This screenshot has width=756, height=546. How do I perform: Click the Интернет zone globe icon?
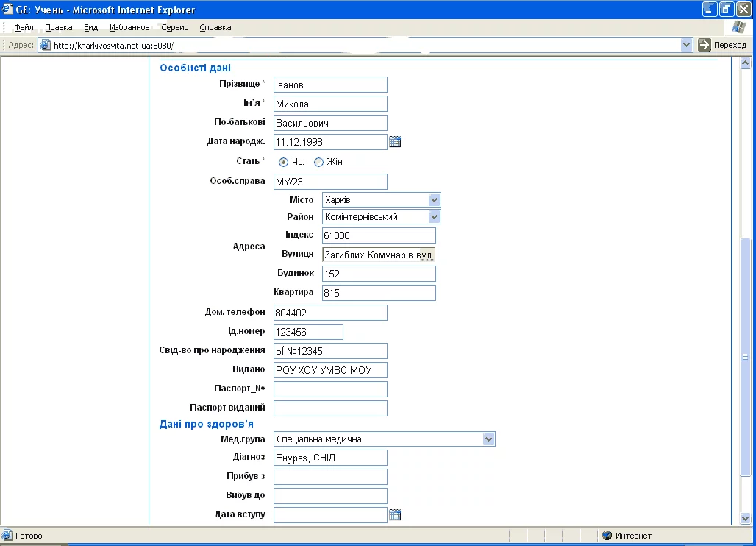(x=607, y=536)
